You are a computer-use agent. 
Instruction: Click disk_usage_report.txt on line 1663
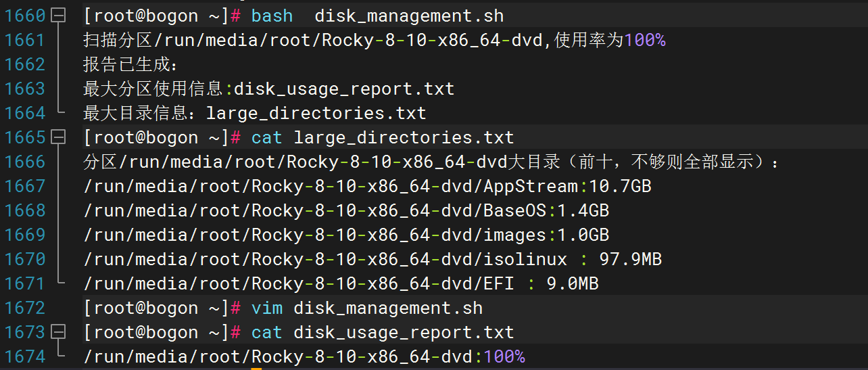point(344,89)
